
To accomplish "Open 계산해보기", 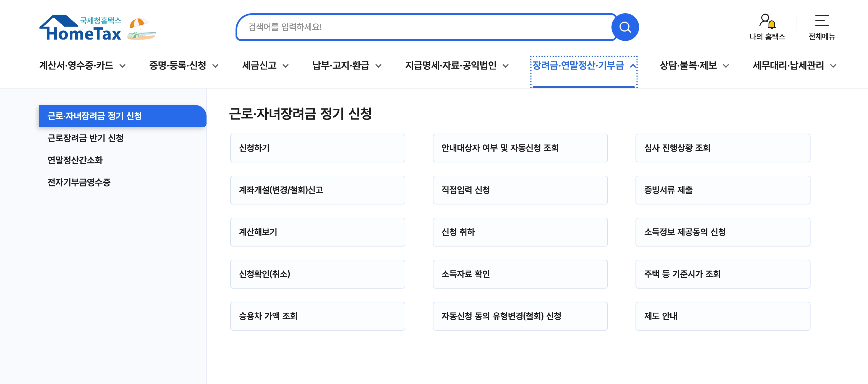I will [x=317, y=232].
